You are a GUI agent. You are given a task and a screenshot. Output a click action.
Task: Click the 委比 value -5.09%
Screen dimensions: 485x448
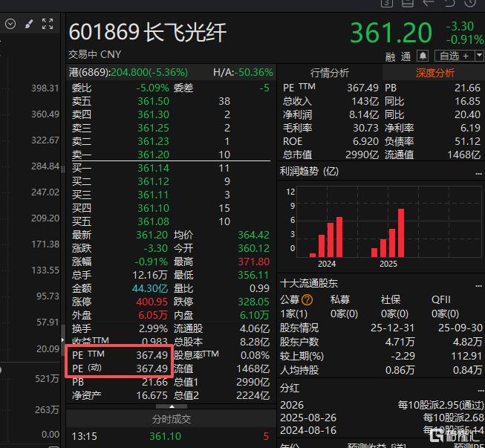pyautogui.click(x=153, y=88)
